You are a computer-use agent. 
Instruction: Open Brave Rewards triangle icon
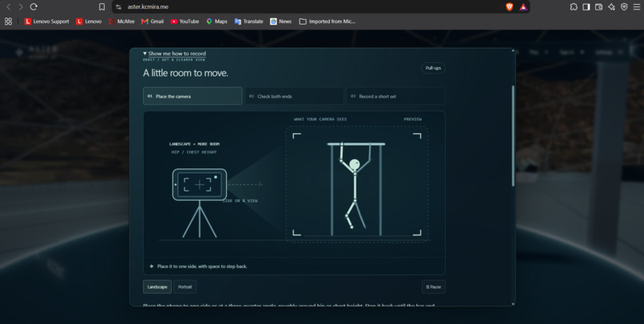[x=523, y=7]
